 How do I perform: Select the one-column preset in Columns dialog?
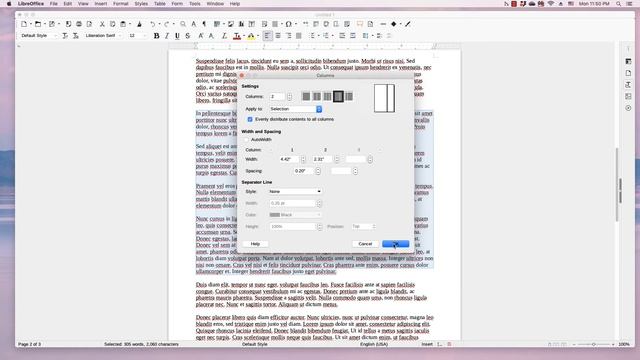click(306, 96)
